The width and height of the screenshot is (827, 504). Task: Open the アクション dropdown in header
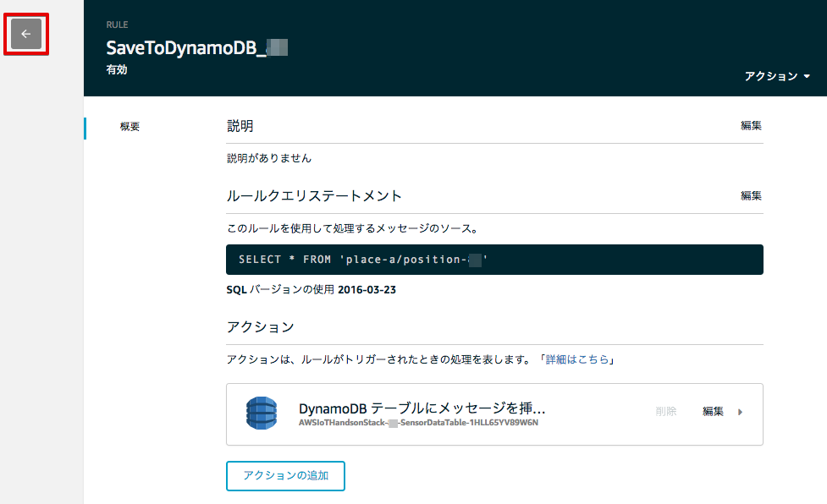[x=777, y=76]
